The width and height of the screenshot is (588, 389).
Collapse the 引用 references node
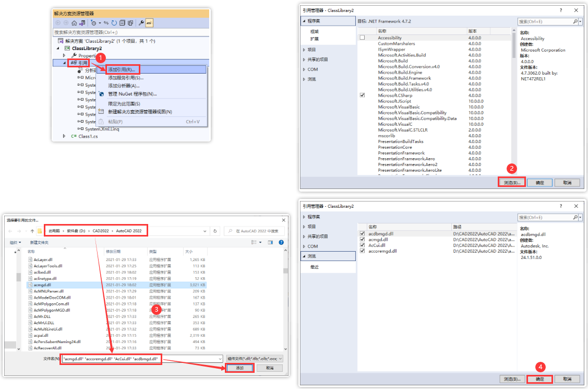[64, 63]
